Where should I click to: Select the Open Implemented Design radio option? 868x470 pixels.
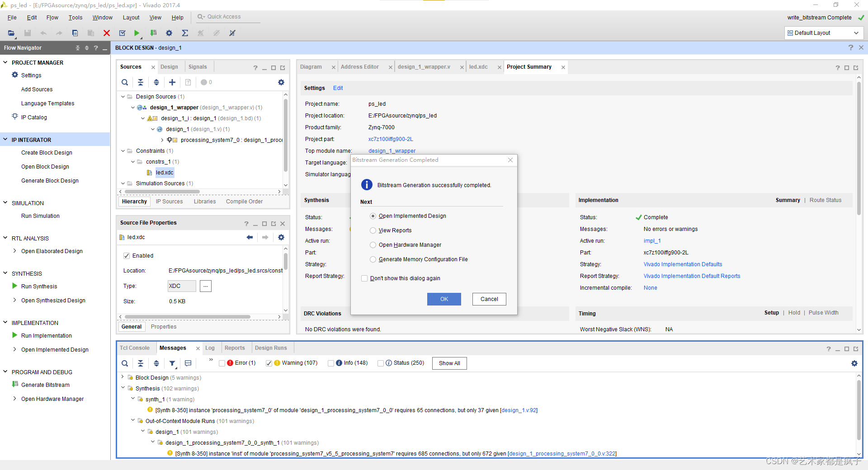click(x=373, y=216)
